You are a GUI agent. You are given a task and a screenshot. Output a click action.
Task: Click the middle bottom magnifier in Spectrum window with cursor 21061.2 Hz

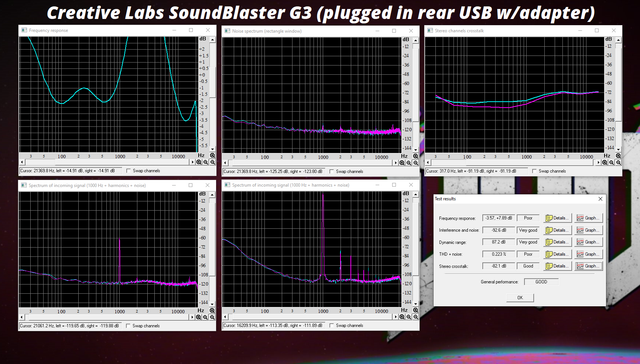(x=205, y=317)
